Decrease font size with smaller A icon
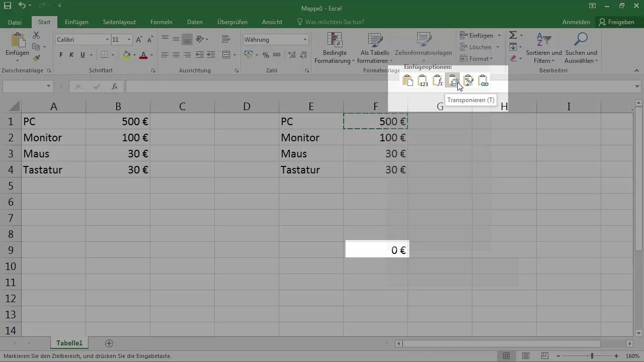 pyautogui.click(x=149, y=40)
